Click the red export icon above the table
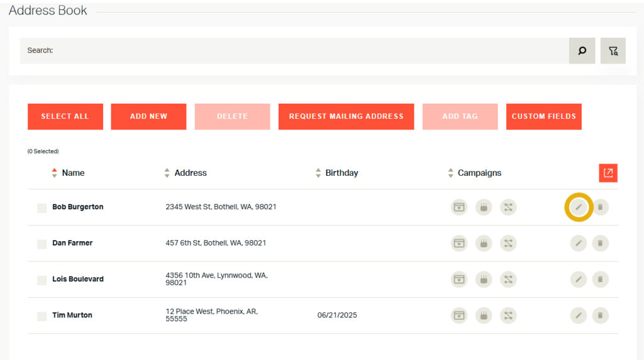This screenshot has width=644, height=360. (x=608, y=173)
